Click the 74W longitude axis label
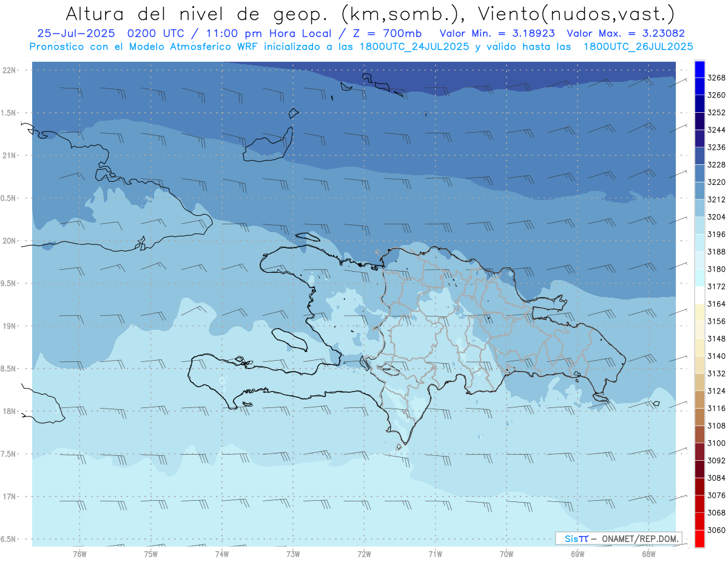The height and width of the screenshot is (562, 728). [x=222, y=554]
